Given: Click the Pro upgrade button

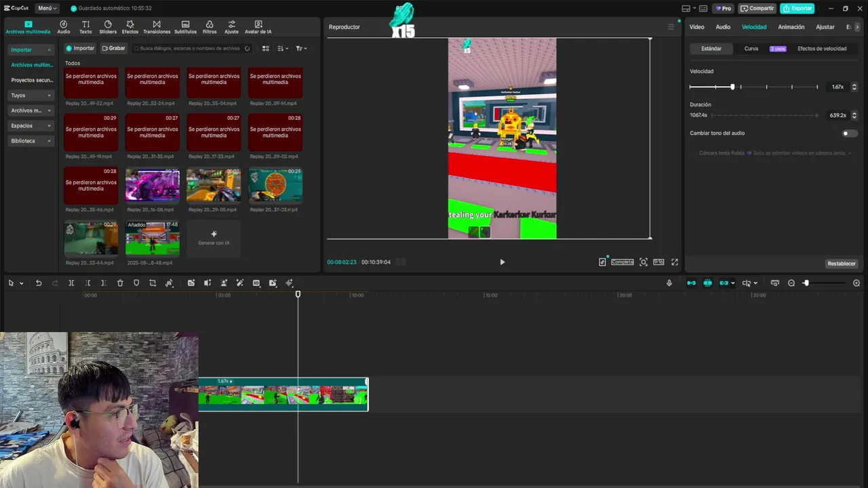Looking at the screenshot, I should point(724,8).
